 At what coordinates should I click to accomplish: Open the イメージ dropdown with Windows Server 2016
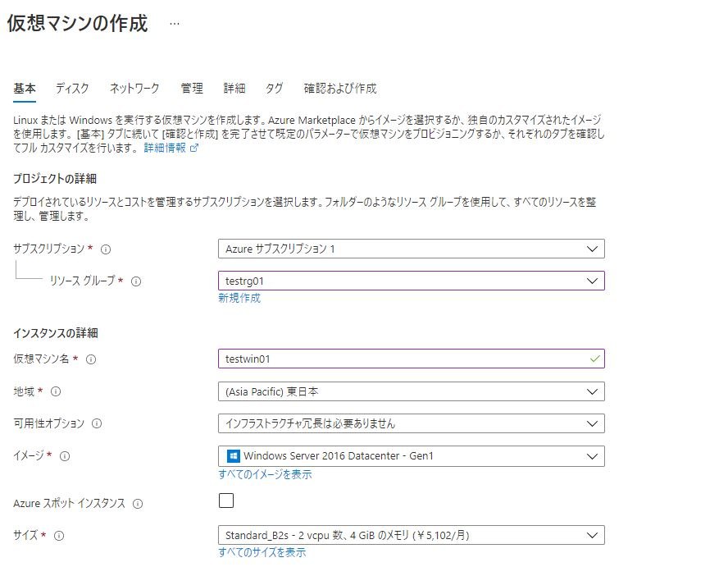[412, 456]
